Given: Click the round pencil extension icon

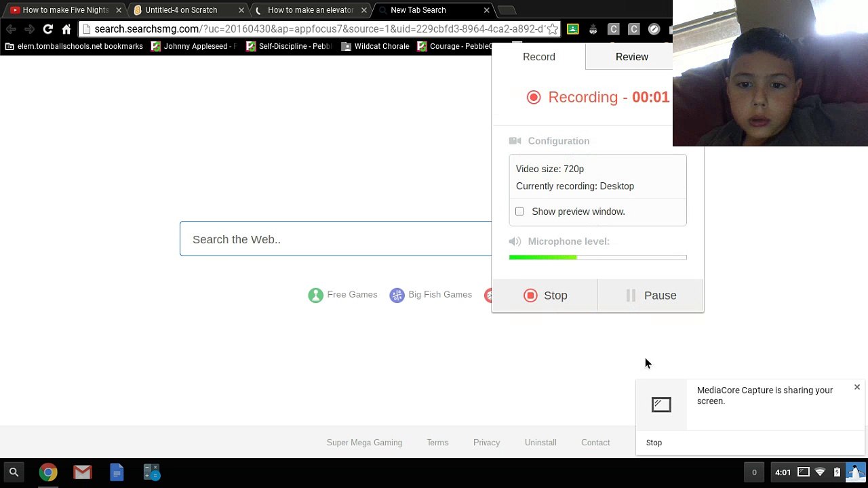Looking at the screenshot, I should [x=654, y=29].
